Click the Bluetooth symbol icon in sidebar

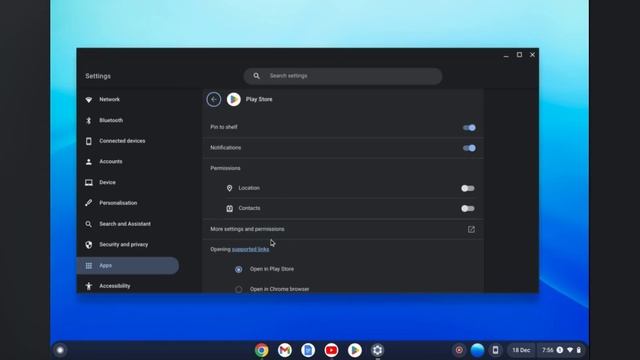(x=89, y=120)
